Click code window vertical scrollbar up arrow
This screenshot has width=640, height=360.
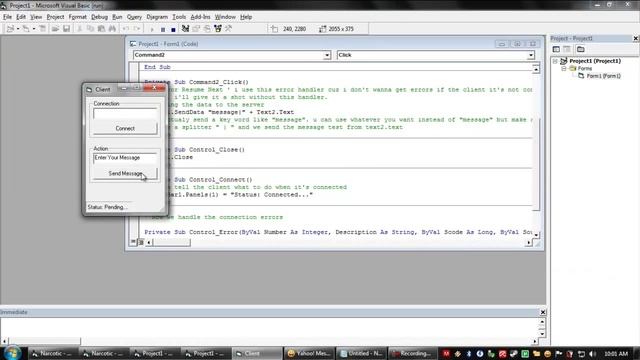(x=536, y=69)
